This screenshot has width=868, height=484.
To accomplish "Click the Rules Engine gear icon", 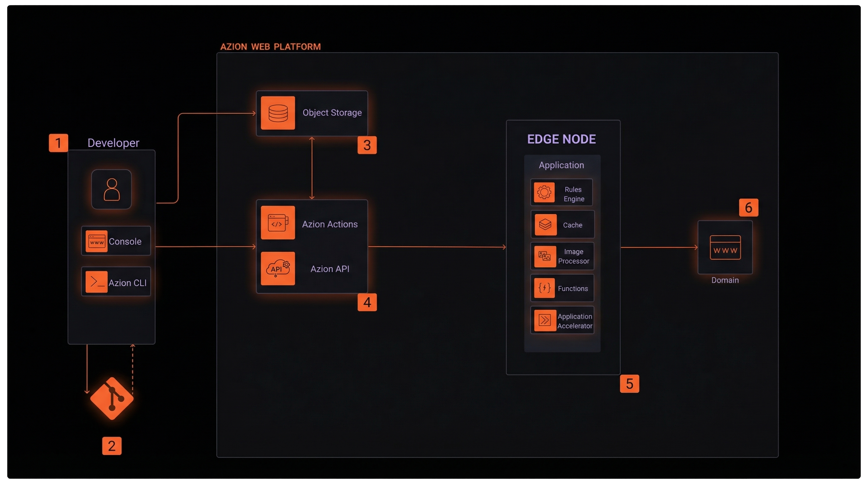I will (544, 193).
